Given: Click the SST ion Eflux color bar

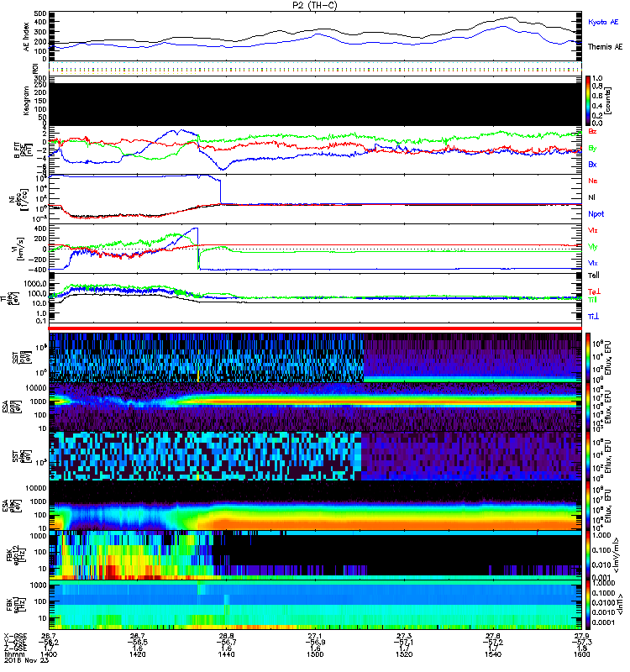Looking at the screenshot, I should pyautogui.click(x=588, y=357).
